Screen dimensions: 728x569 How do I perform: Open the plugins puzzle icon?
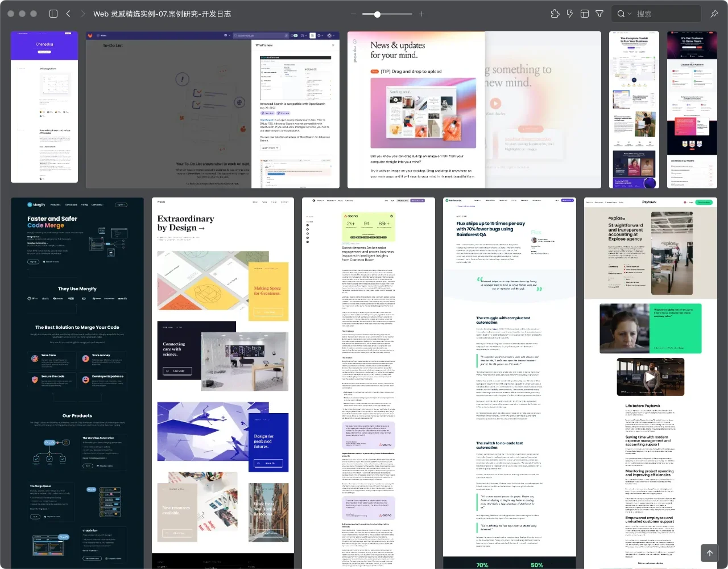pos(555,14)
